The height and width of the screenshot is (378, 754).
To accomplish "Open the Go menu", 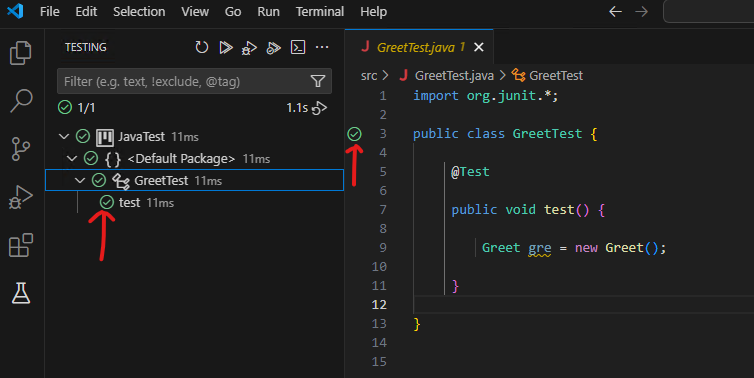I will [233, 12].
